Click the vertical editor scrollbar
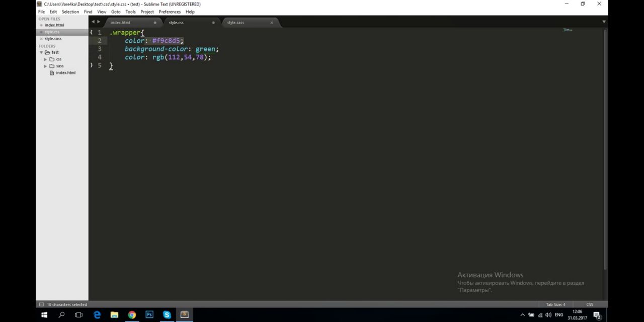644x322 pixels. [x=605, y=148]
